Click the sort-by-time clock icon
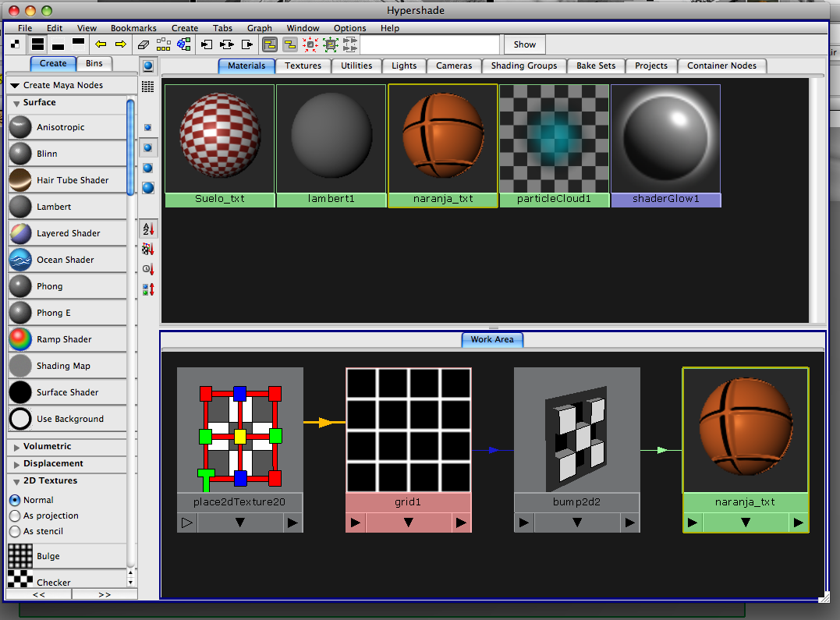840x620 pixels. [147, 269]
